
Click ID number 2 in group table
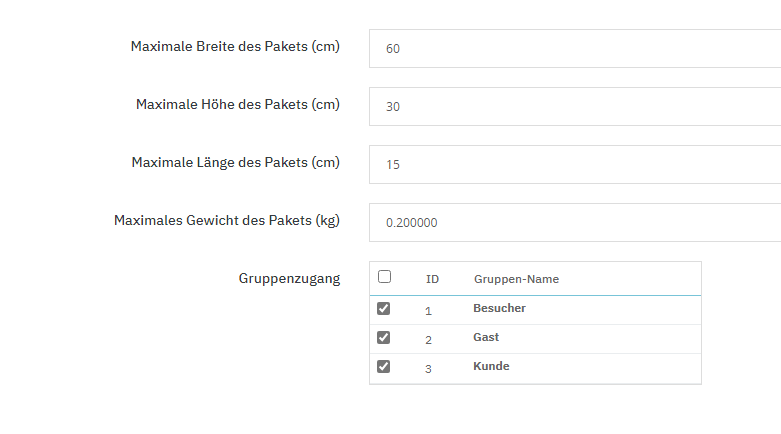coord(428,340)
